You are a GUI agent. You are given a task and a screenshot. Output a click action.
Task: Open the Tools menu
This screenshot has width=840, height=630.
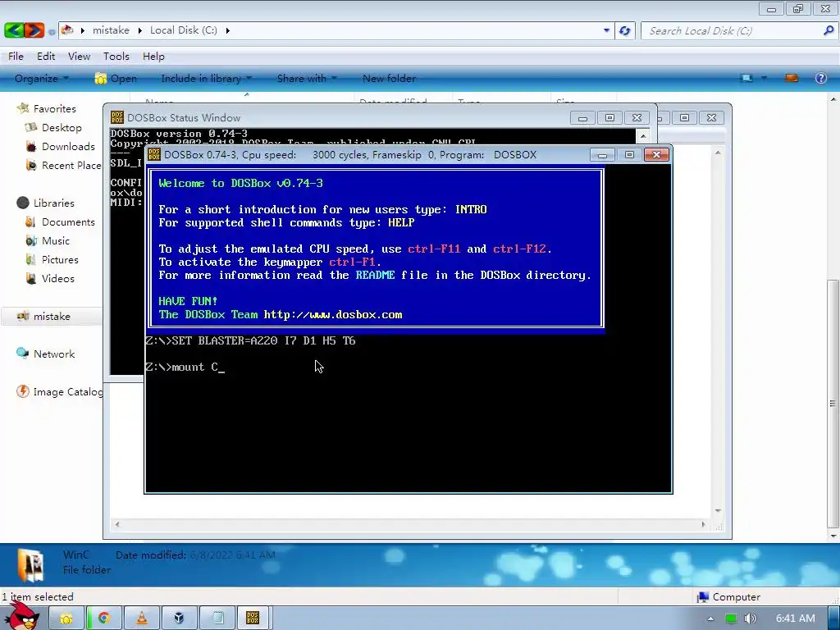116,57
